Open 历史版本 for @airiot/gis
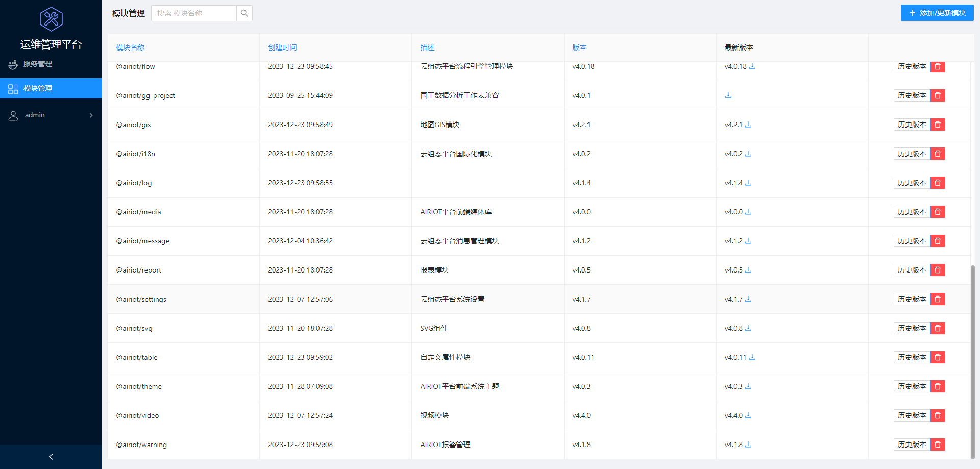Image resolution: width=980 pixels, height=469 pixels. click(912, 125)
